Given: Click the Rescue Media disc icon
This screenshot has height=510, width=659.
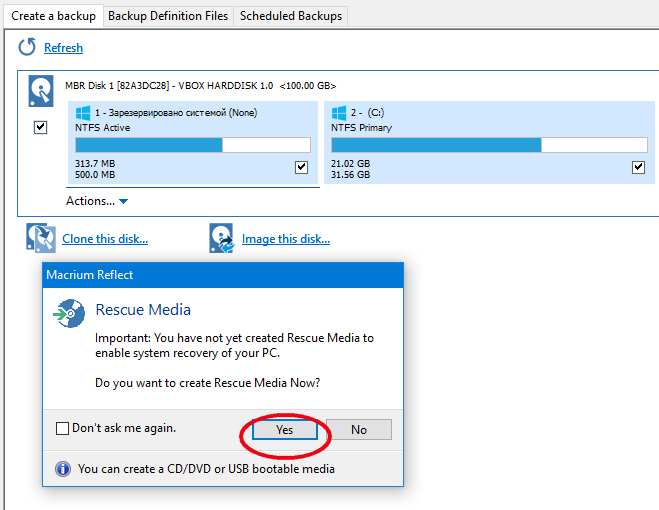Looking at the screenshot, I should [69, 314].
